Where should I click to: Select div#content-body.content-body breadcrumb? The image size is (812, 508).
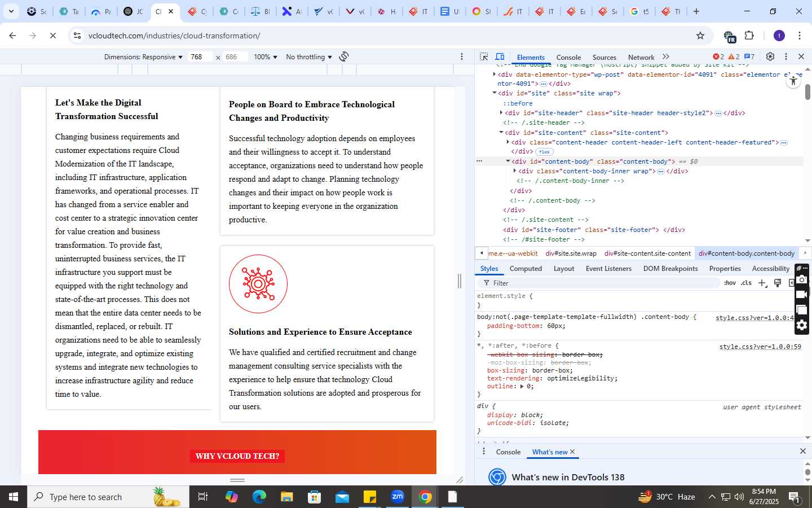pyautogui.click(x=747, y=253)
